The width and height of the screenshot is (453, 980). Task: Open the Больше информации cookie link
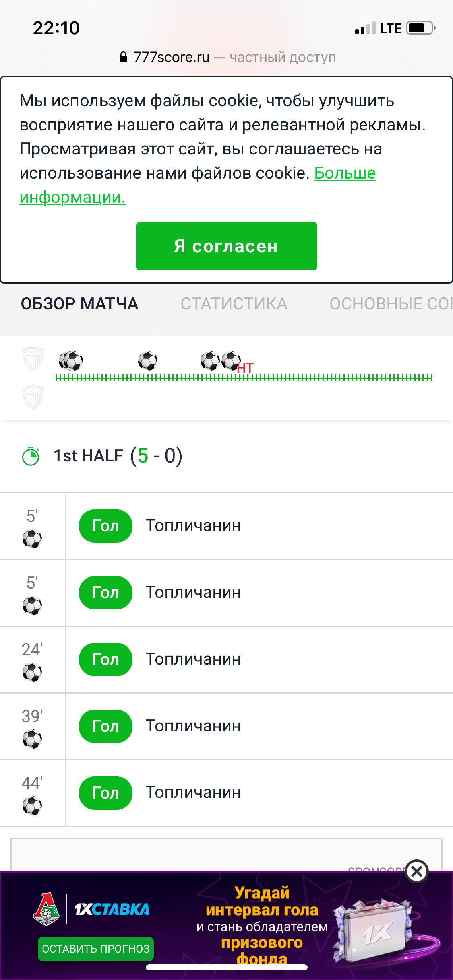pyautogui.click(x=345, y=173)
